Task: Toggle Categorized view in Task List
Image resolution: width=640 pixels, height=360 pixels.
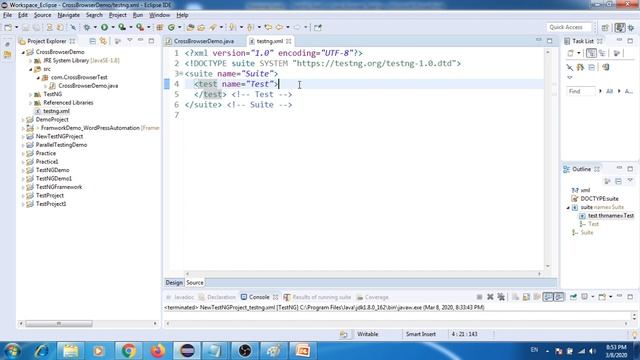Action: [591, 53]
